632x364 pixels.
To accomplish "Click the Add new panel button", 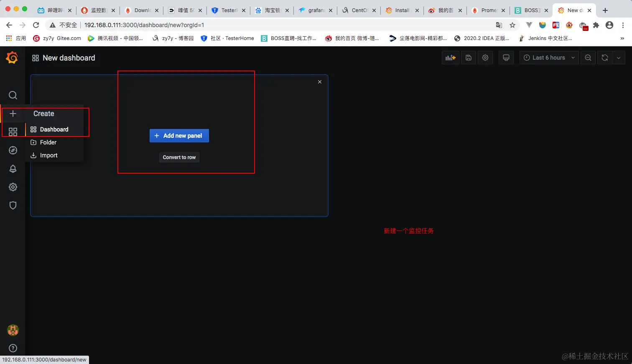I will (179, 136).
